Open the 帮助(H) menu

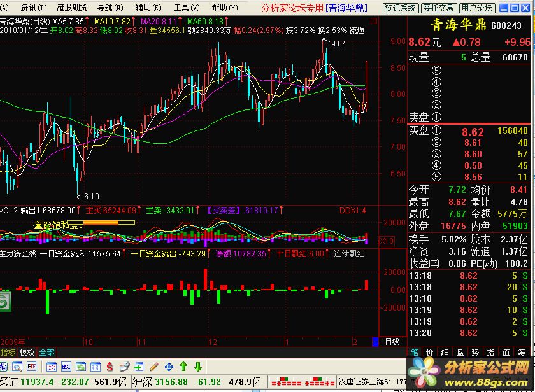coord(225,8)
